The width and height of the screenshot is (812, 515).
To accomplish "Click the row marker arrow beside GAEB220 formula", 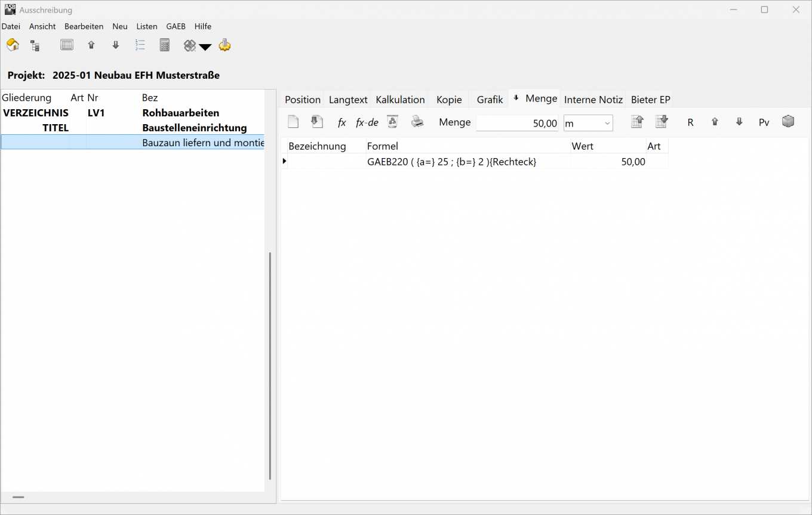I will pyautogui.click(x=284, y=161).
